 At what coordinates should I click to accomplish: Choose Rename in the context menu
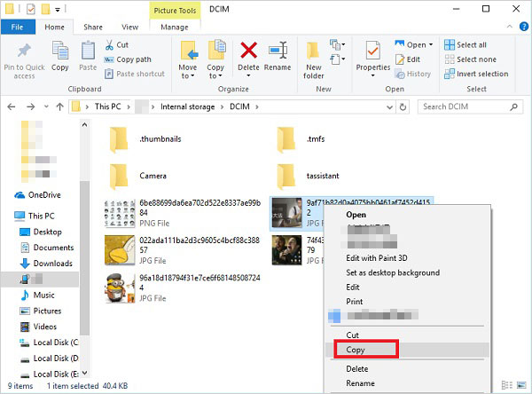click(407, 383)
